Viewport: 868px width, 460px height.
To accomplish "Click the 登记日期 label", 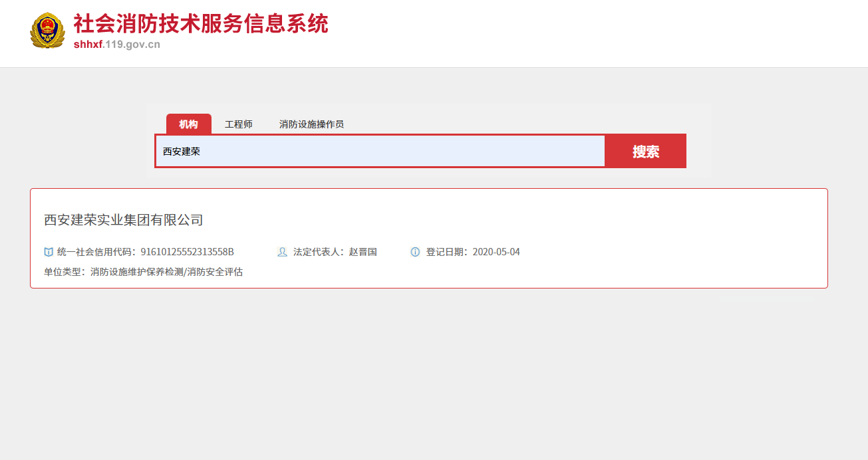I will [447, 252].
